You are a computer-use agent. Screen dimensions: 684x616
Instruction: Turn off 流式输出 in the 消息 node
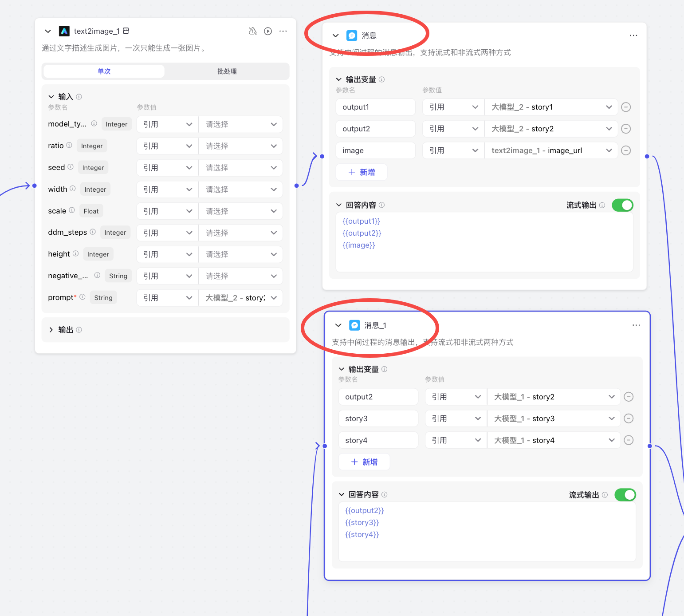coord(622,205)
